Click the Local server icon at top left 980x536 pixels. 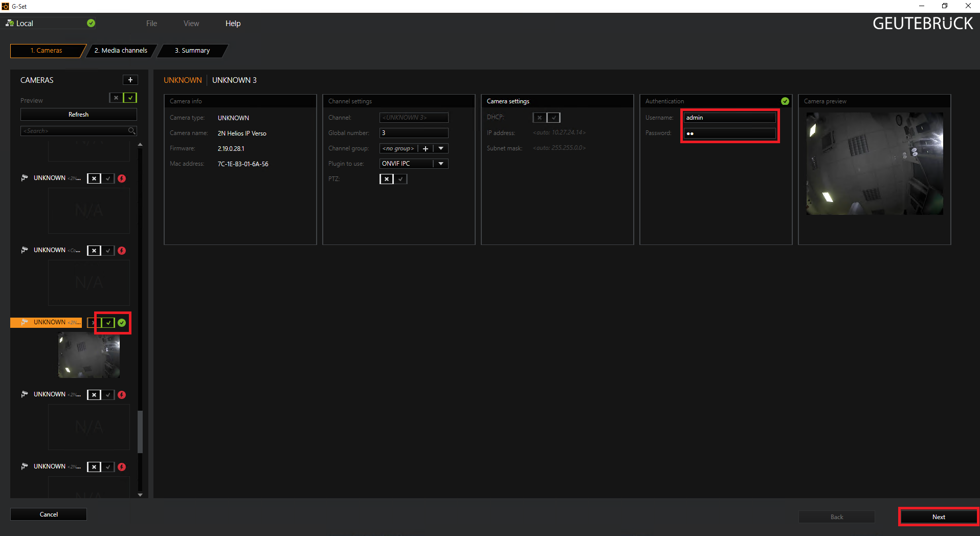pos(10,23)
